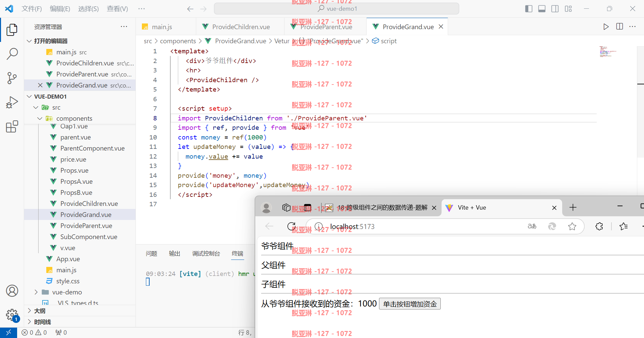Toggle primary side bar layout icon

click(x=529, y=9)
